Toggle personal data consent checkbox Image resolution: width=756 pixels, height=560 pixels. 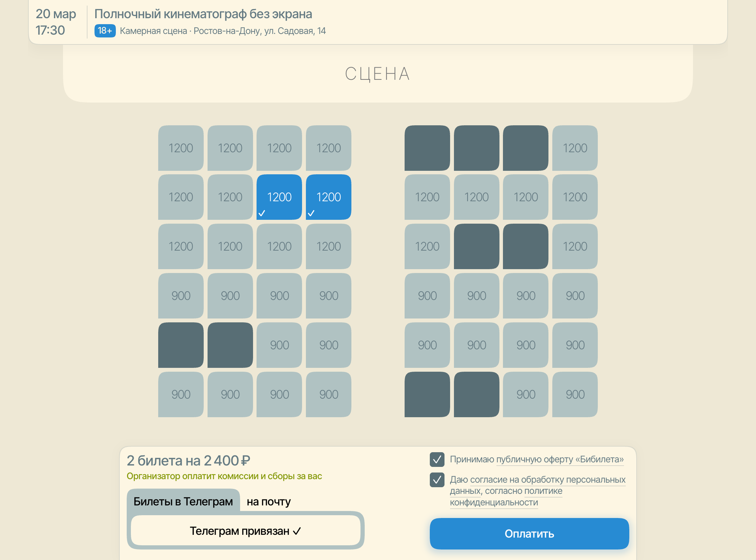pos(437,480)
